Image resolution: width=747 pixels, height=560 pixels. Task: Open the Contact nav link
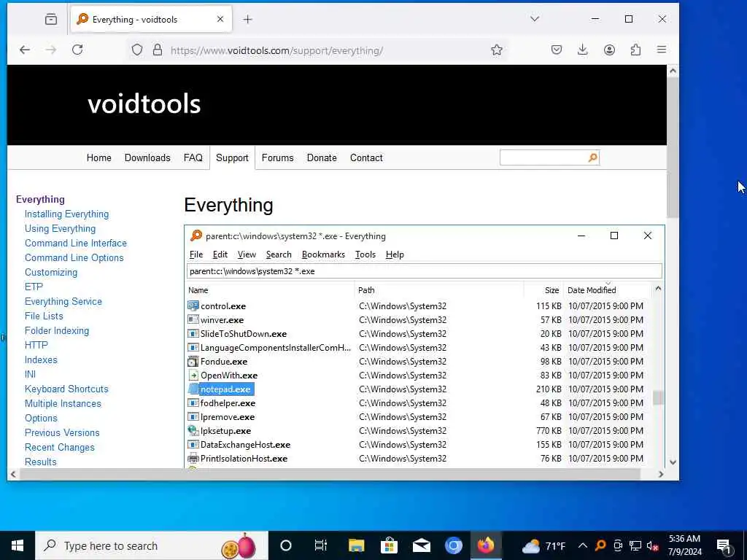366,157
